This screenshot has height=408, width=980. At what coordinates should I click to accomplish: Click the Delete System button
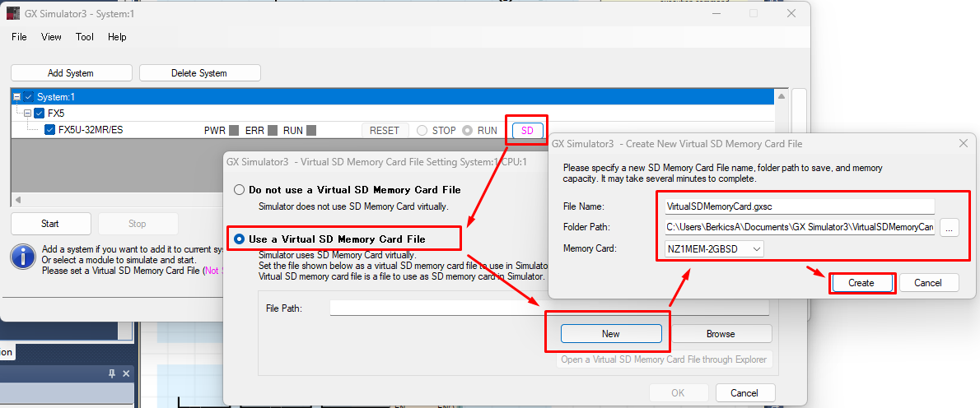point(199,73)
